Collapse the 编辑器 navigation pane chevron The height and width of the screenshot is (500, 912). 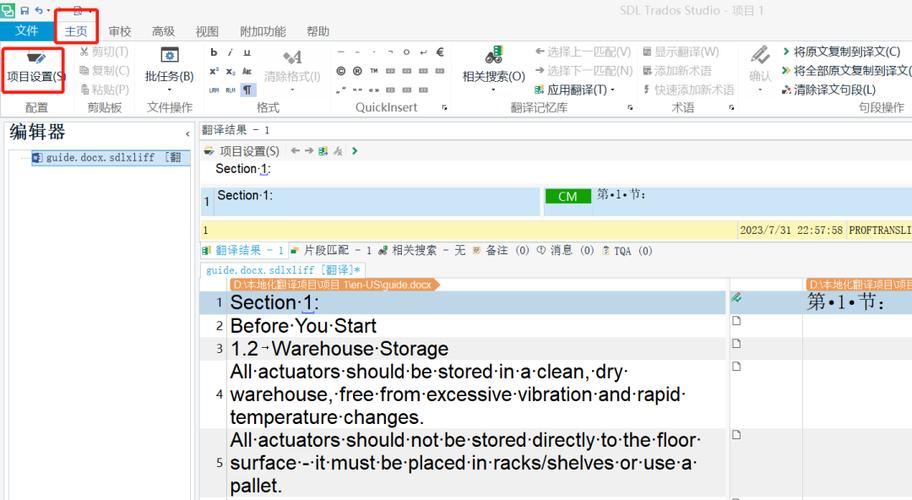[187, 134]
